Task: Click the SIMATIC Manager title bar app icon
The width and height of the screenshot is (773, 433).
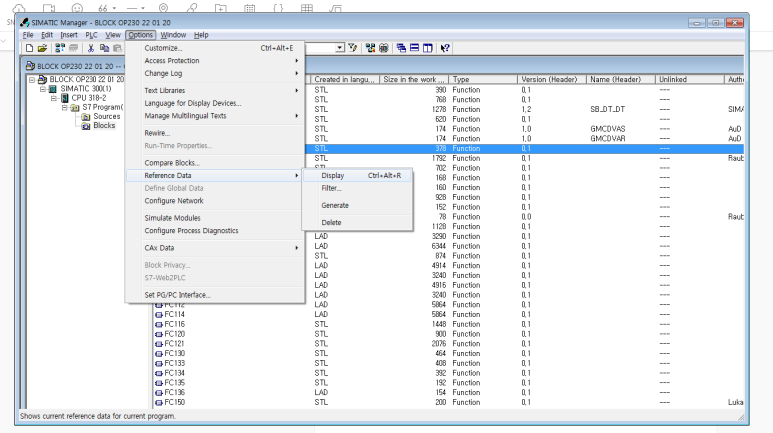Action: coord(25,22)
